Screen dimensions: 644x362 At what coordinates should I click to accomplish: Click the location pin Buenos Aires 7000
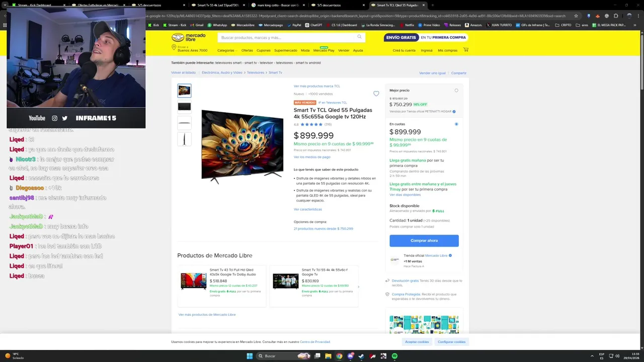point(189,48)
